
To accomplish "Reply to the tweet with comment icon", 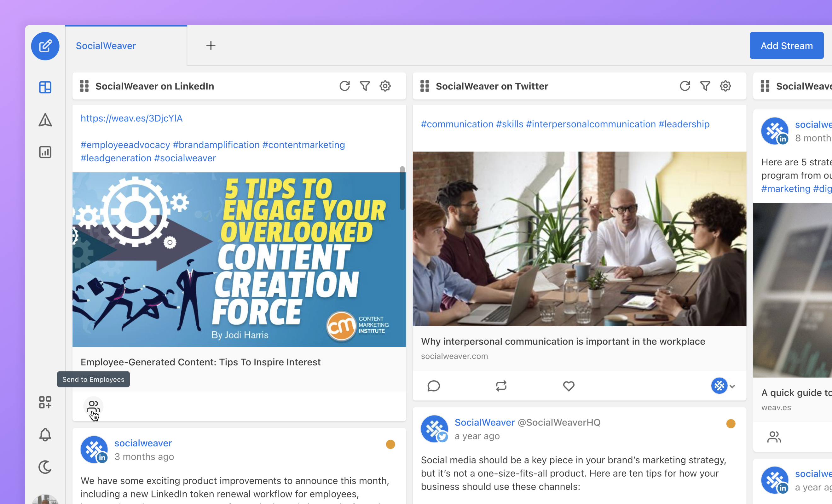I will click(x=434, y=386).
